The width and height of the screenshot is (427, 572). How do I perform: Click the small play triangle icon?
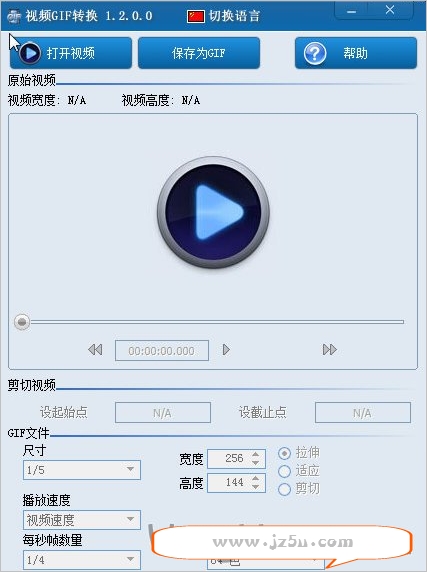coord(226,349)
